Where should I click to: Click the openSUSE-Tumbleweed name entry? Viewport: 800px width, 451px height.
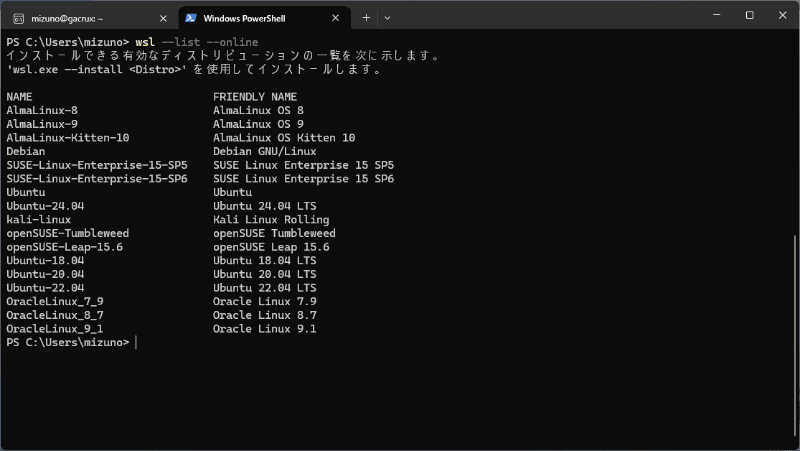68,233
